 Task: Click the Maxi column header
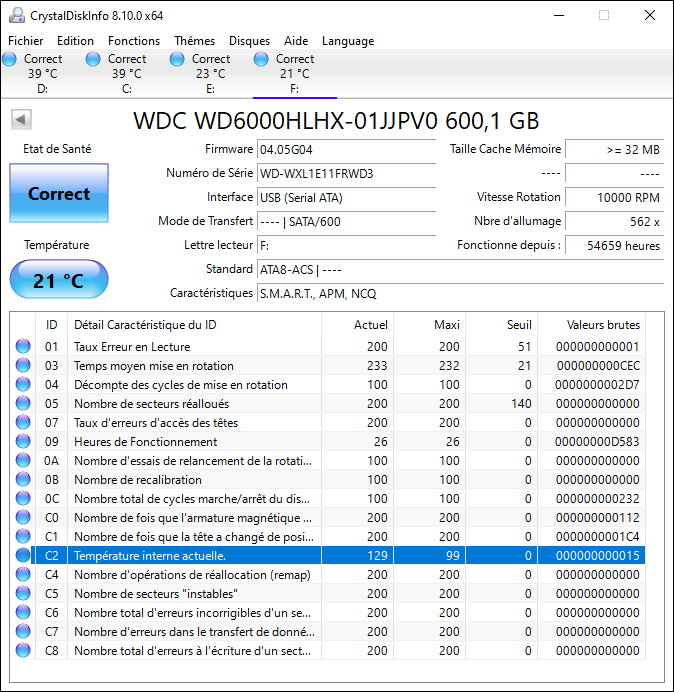click(429, 325)
